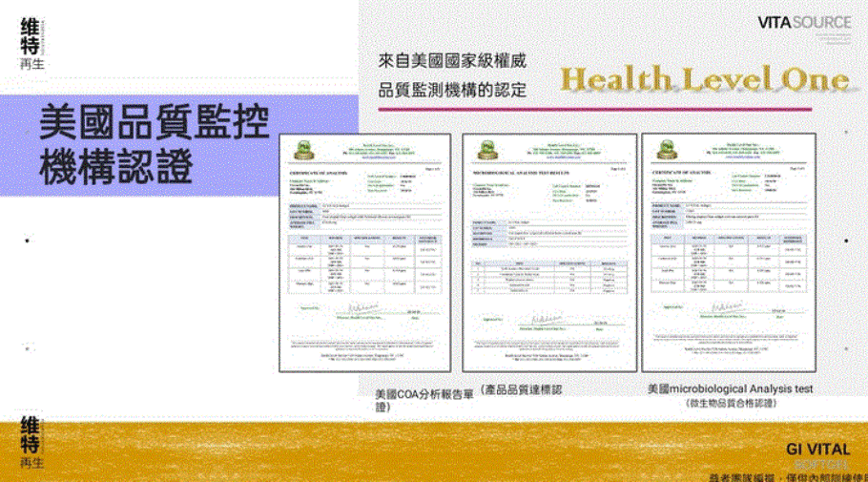Click the text 品質監測機構的認定
The width and height of the screenshot is (868, 482).
coord(452,90)
